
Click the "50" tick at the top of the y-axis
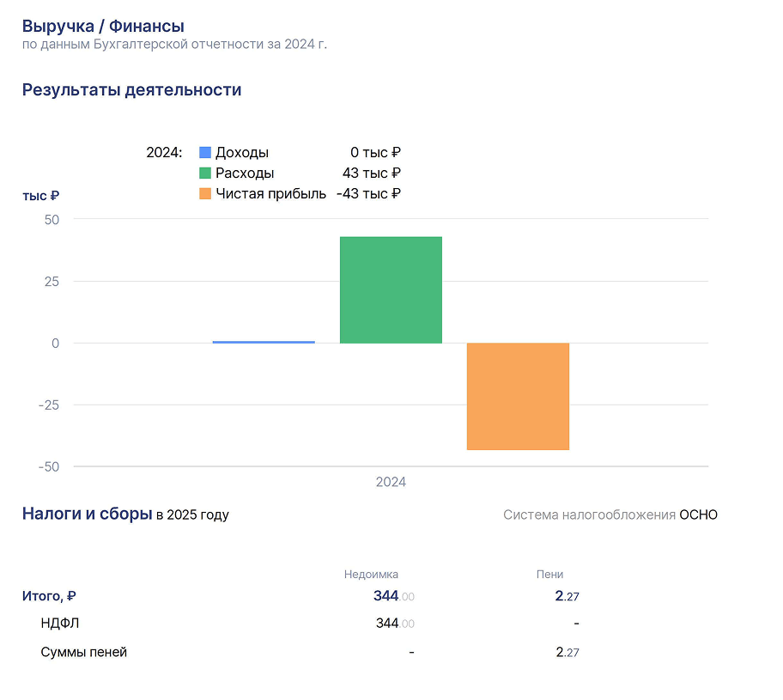pos(52,220)
